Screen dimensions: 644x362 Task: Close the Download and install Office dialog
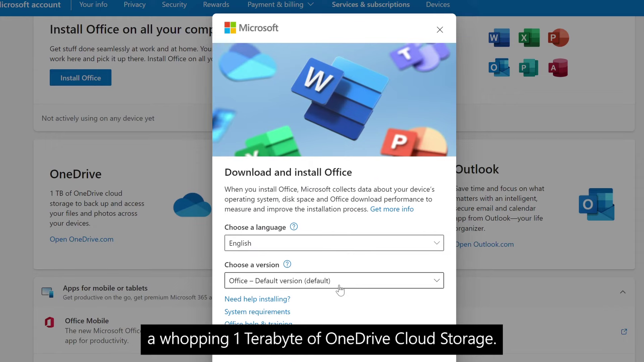point(440,30)
